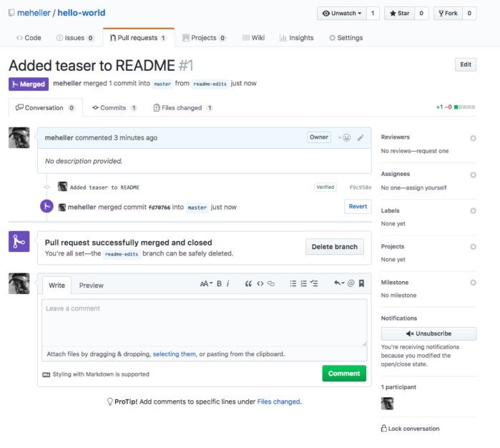Open the Labels gear settings
Screen dimensions: 500x448
(x=474, y=211)
